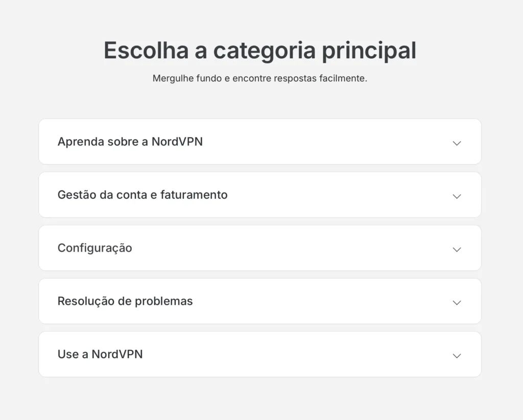Click the chevron beside Resolução de problemas

(457, 302)
